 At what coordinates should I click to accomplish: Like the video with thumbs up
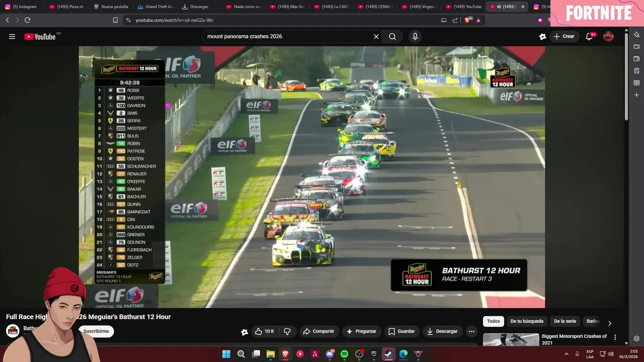point(265,331)
